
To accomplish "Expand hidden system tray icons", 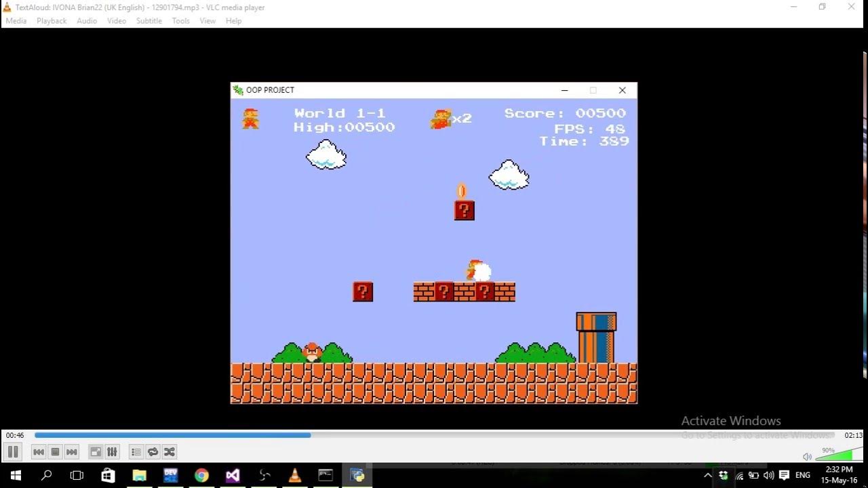I will click(x=708, y=475).
